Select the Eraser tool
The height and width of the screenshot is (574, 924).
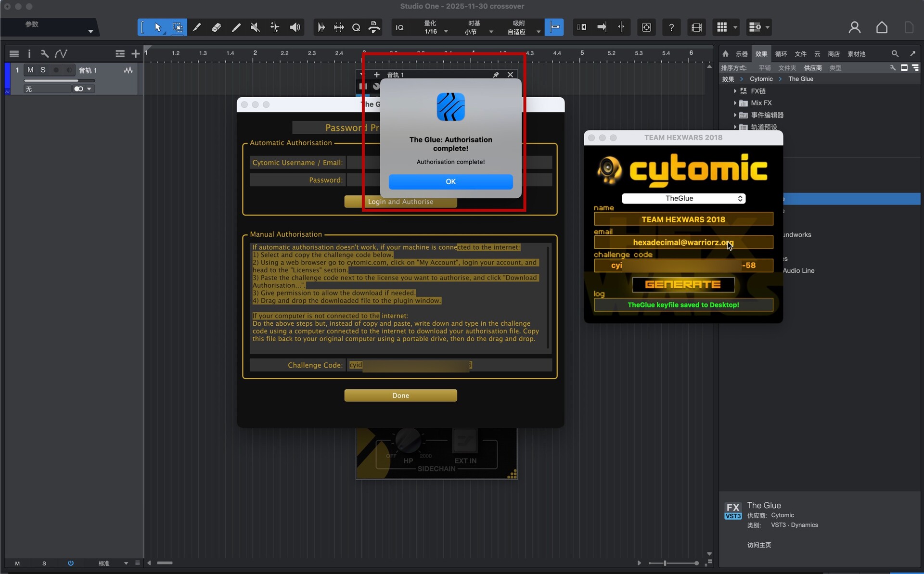pyautogui.click(x=217, y=27)
